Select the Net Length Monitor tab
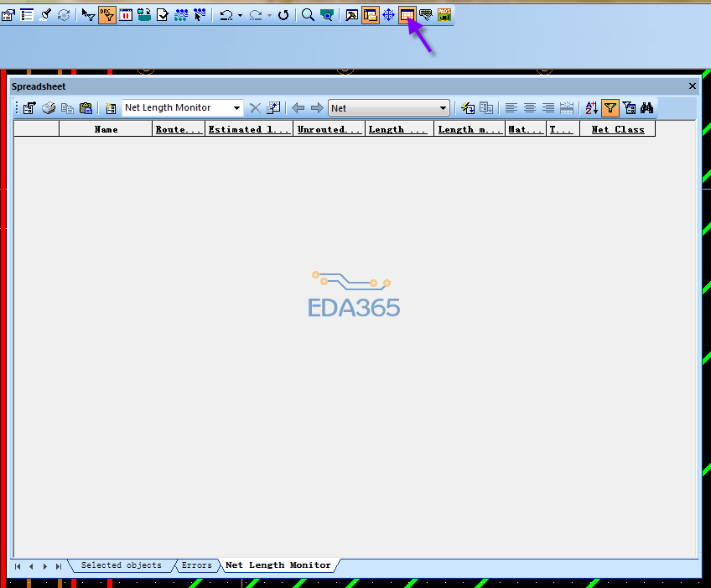 (278, 565)
